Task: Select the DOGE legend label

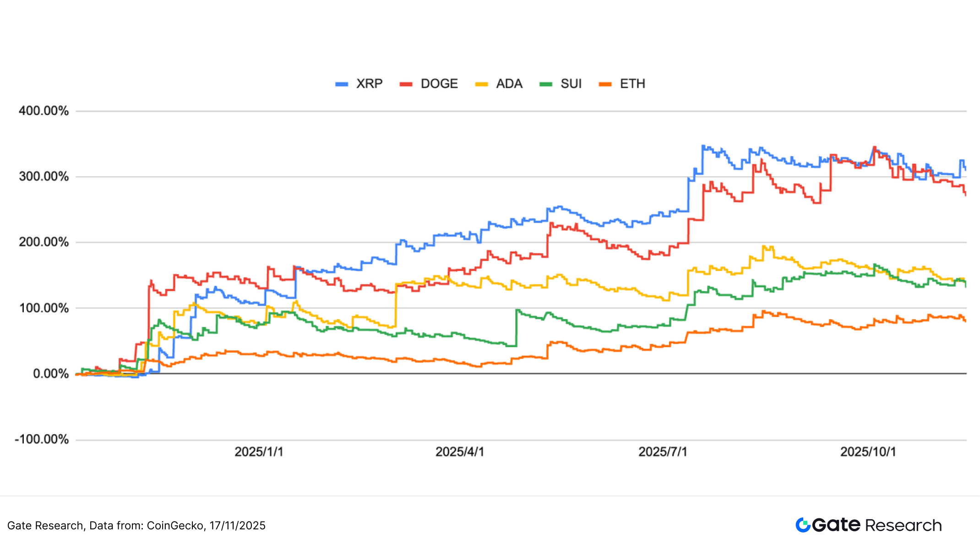Action: click(x=439, y=84)
